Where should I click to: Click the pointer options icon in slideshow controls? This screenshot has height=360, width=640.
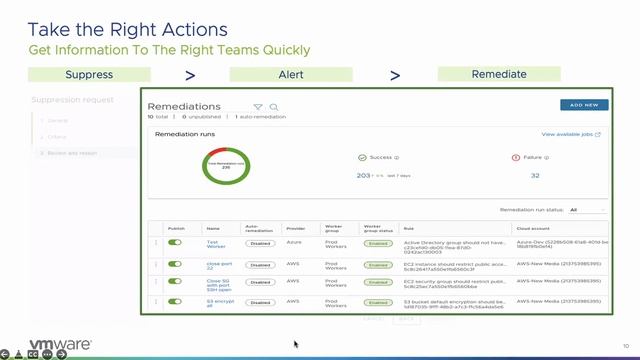click(x=19, y=354)
